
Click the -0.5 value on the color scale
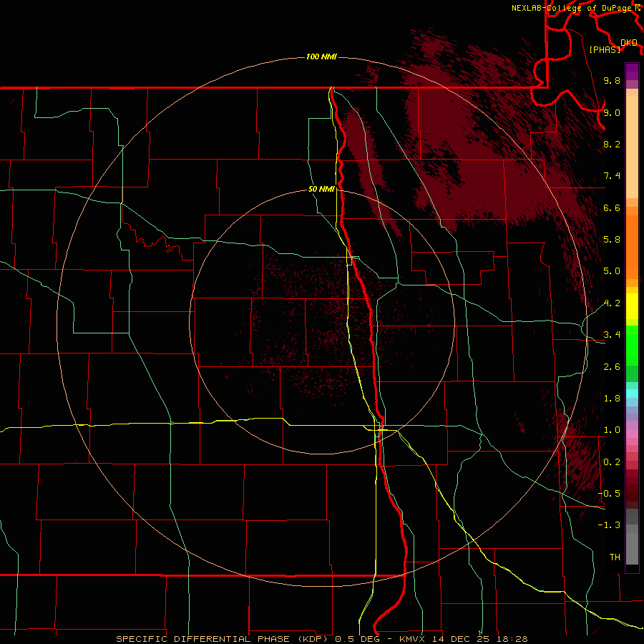(609, 494)
